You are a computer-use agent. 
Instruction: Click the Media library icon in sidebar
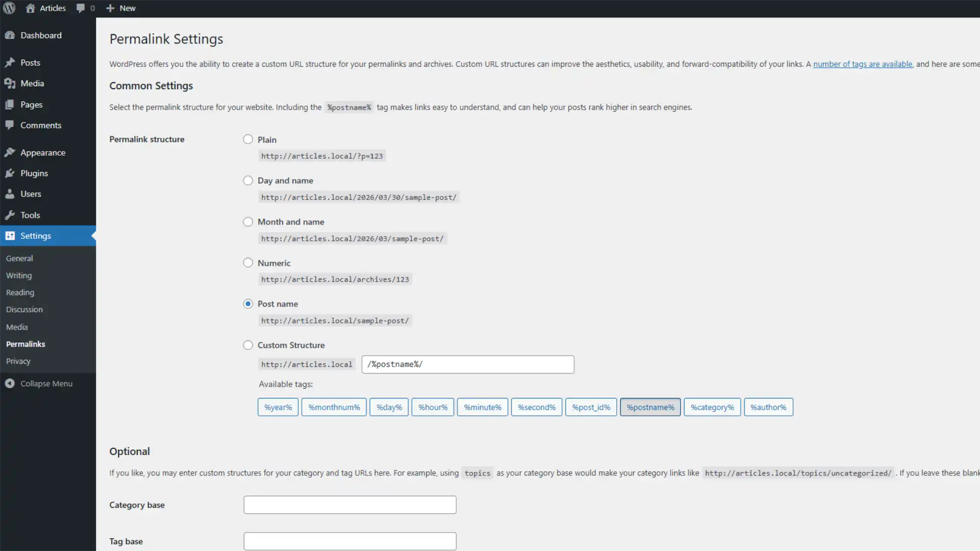pos(10,83)
